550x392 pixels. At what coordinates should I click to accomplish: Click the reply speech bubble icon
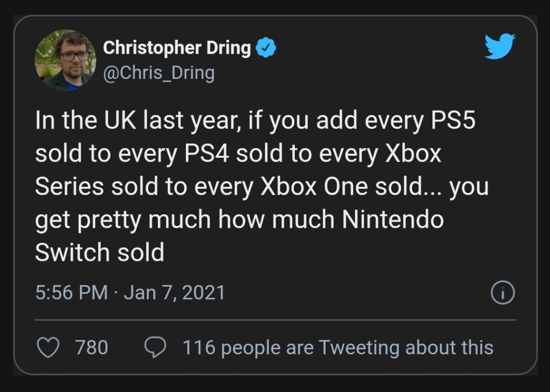pyautogui.click(x=156, y=347)
